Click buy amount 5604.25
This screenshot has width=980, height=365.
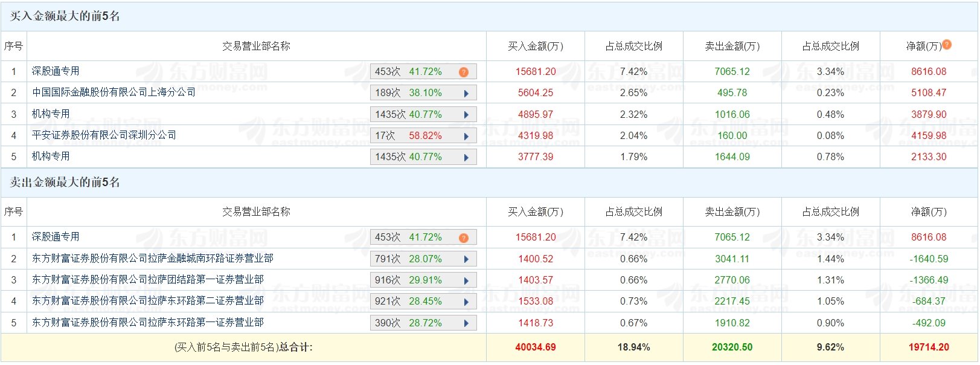pyautogui.click(x=536, y=93)
